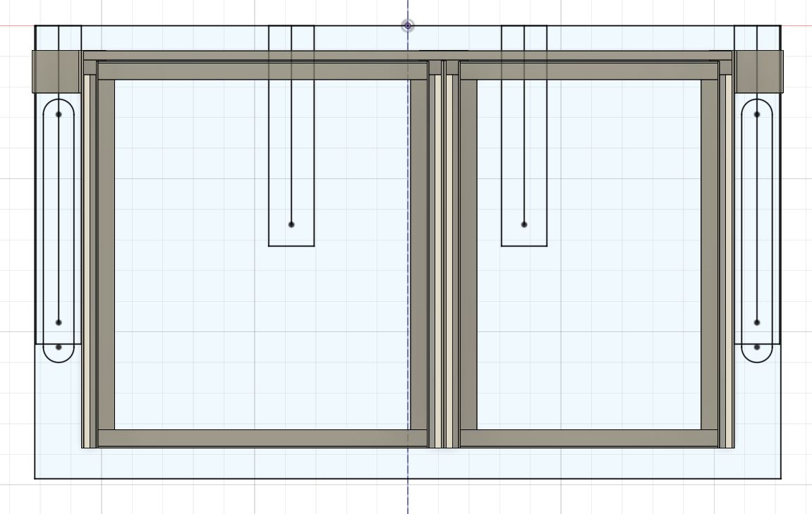Viewport: 812px width, 514px height.
Task: Select bottom rail of the left frame
Action: (x=261, y=438)
